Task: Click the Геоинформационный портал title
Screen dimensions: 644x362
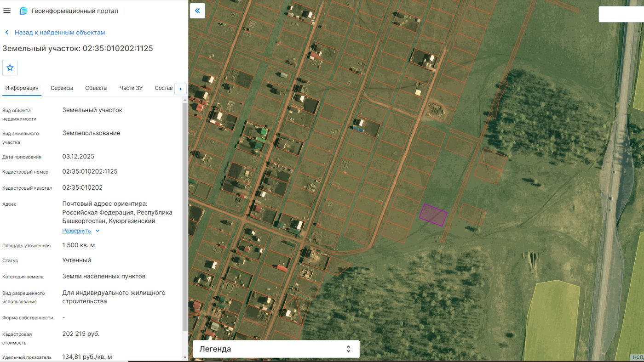Action: 75,11
